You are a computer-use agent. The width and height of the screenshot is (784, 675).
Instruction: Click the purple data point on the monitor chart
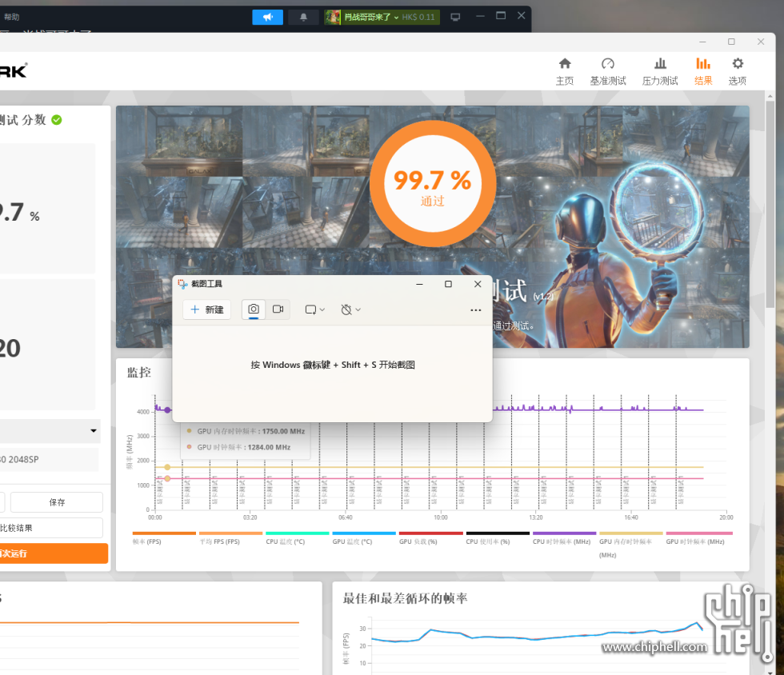click(x=167, y=410)
